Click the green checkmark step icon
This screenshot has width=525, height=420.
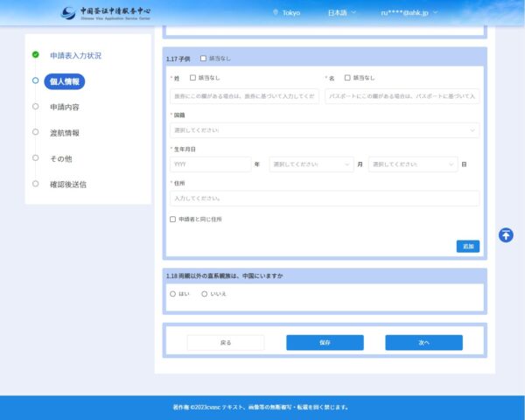tap(36, 55)
